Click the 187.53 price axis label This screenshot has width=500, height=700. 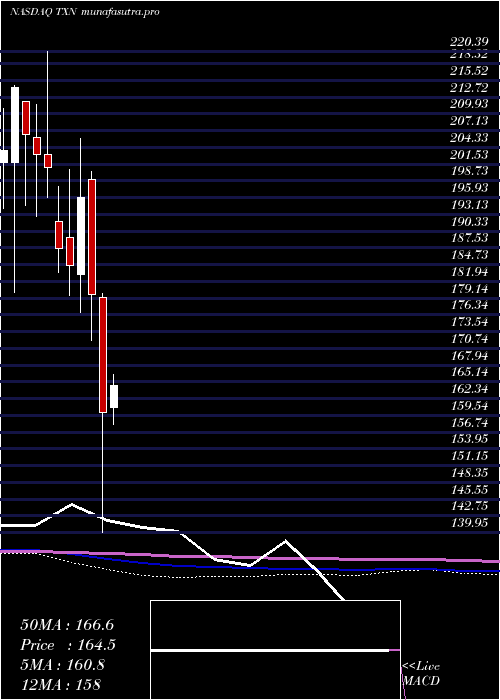click(x=469, y=238)
